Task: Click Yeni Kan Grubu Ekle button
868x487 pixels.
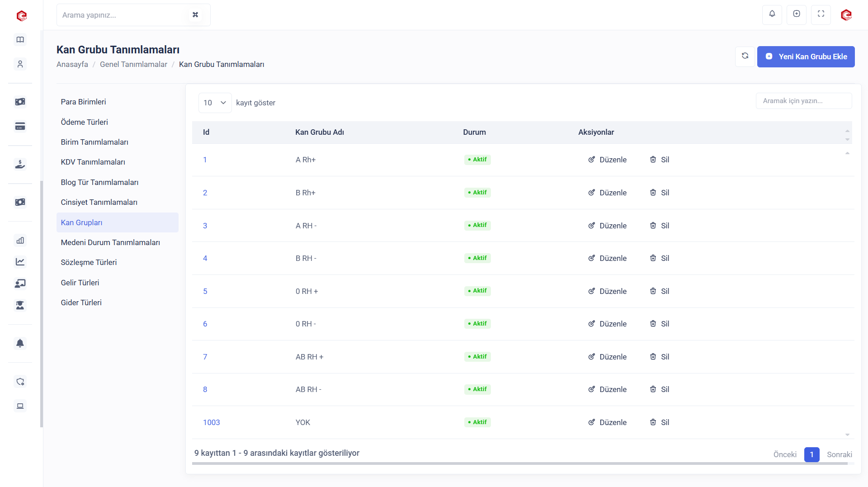Action: [806, 57]
